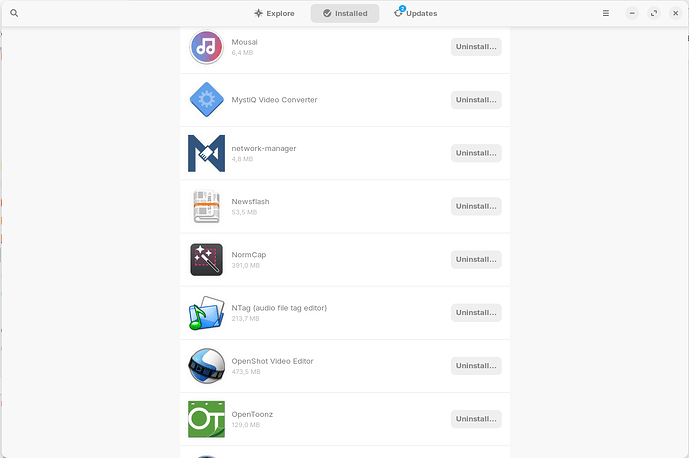Click the NTag music folder icon
This screenshot has height=458, width=689.
207,313
